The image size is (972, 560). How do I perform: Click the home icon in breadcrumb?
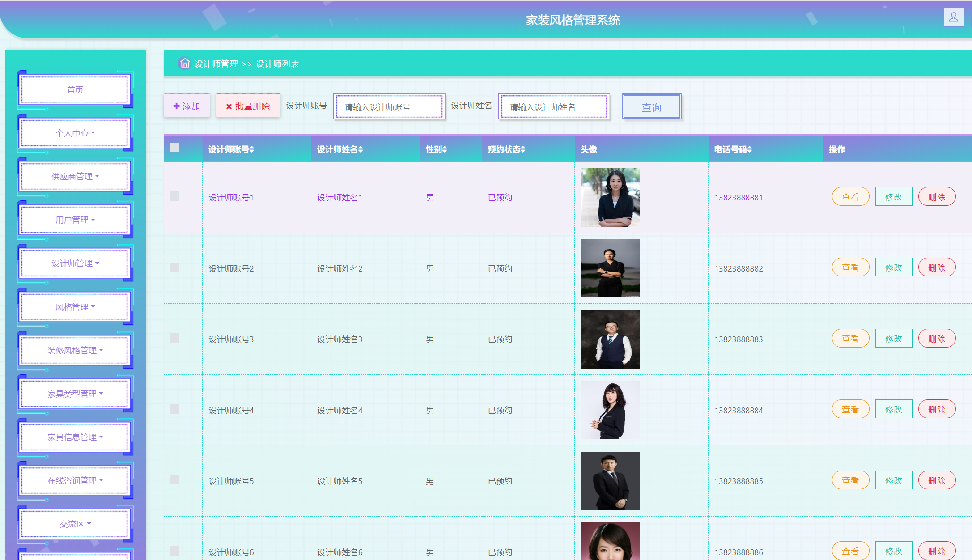click(185, 63)
